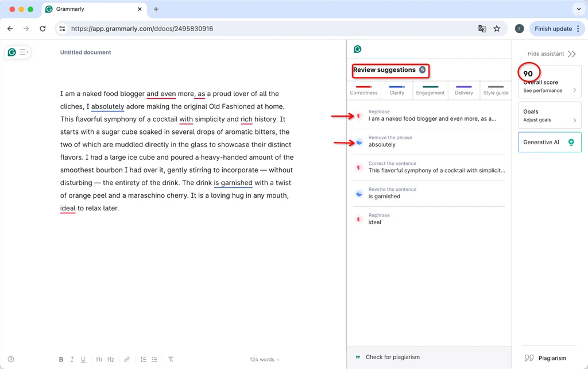
Task: Open the browser translate icon
Action: pos(482,29)
